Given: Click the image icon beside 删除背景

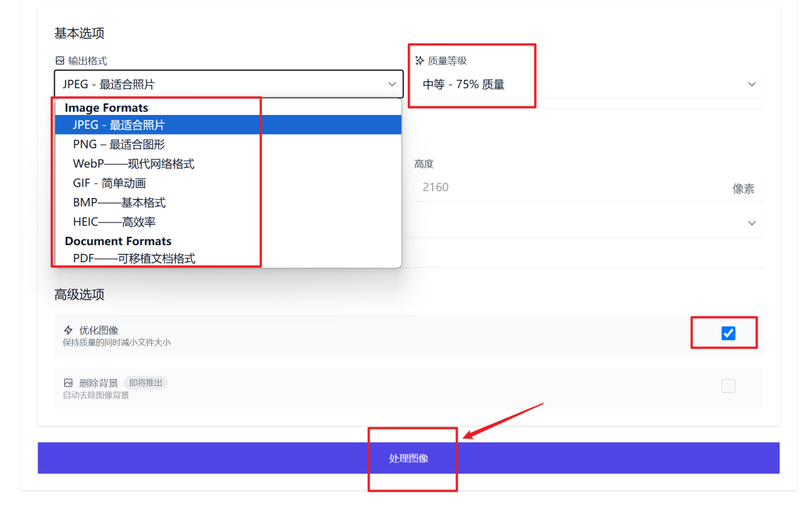Looking at the screenshot, I should pyautogui.click(x=69, y=382).
